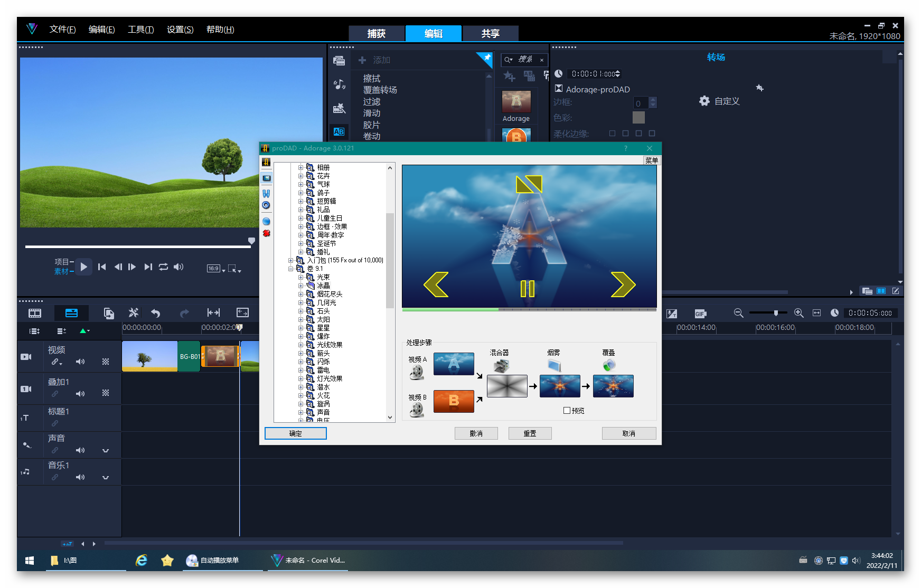Viewport: 921px width, 588px height.
Task: Mute the 视频 track audio
Action: click(80, 362)
